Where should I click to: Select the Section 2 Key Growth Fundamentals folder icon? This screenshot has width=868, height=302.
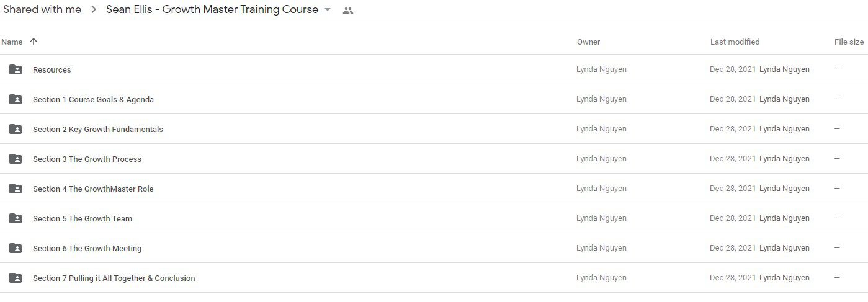[x=16, y=129]
